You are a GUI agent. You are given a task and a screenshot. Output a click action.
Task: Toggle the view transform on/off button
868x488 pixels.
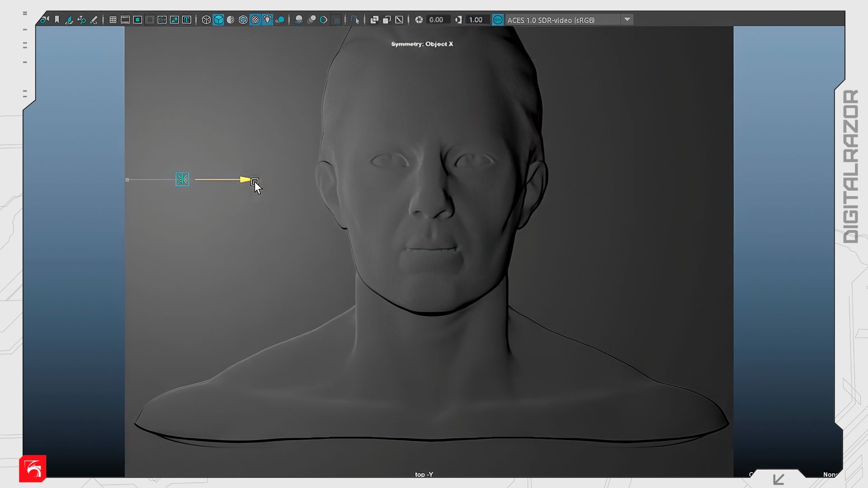(497, 19)
